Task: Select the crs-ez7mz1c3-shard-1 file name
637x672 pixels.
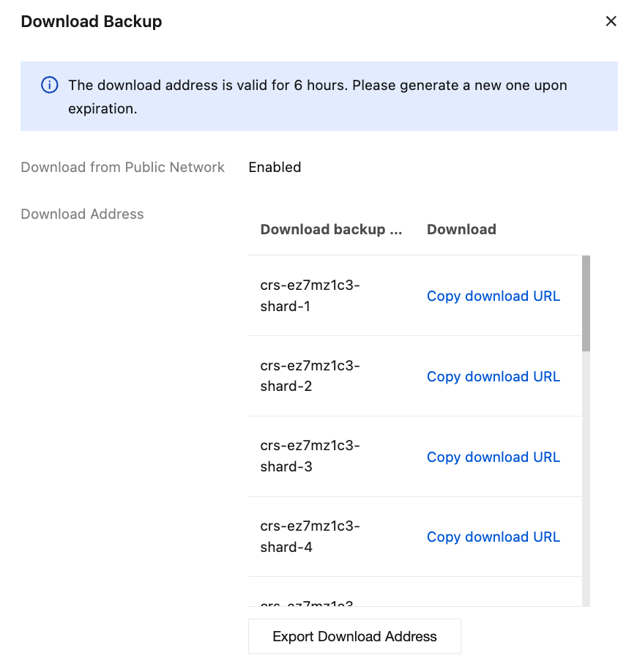Action: 310,296
